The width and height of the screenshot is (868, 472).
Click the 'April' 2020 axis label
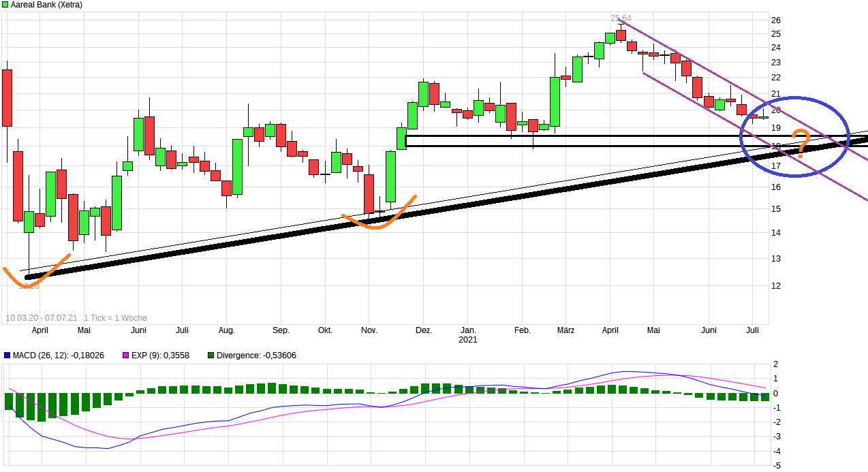click(40, 330)
